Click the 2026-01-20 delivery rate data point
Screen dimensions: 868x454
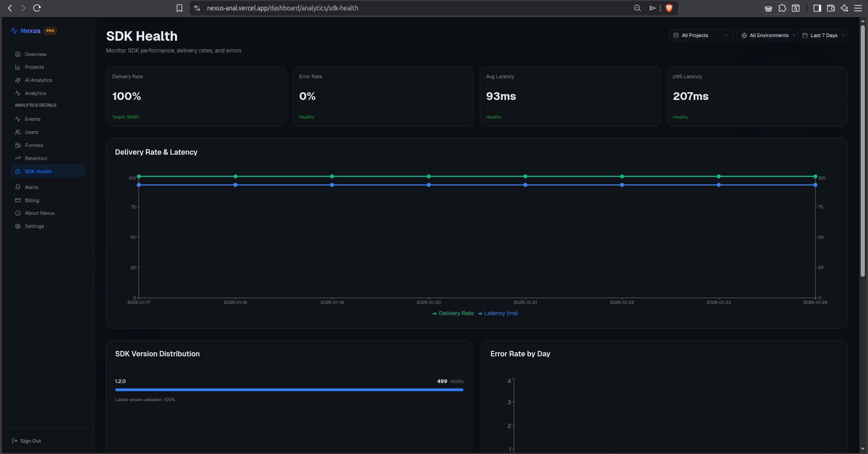(x=429, y=176)
